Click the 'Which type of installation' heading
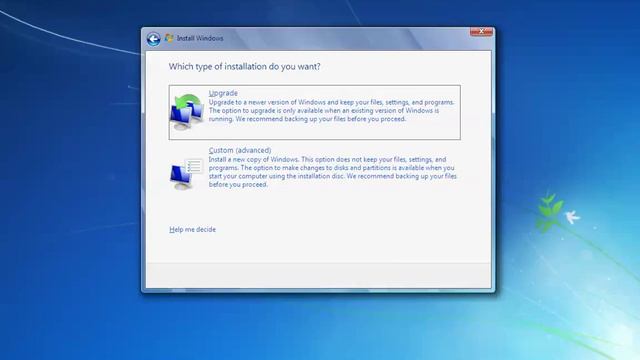The image size is (640, 360). point(244,67)
